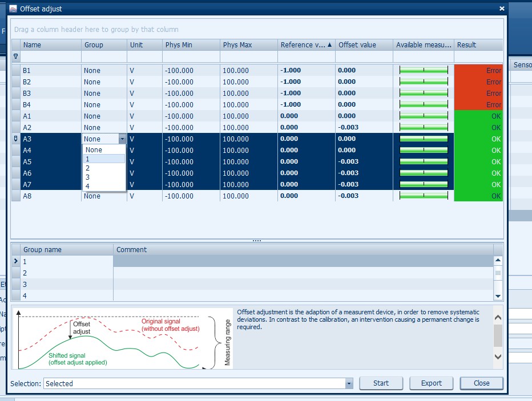Collapse the Group dropdown arrow for A3

pos(122,139)
